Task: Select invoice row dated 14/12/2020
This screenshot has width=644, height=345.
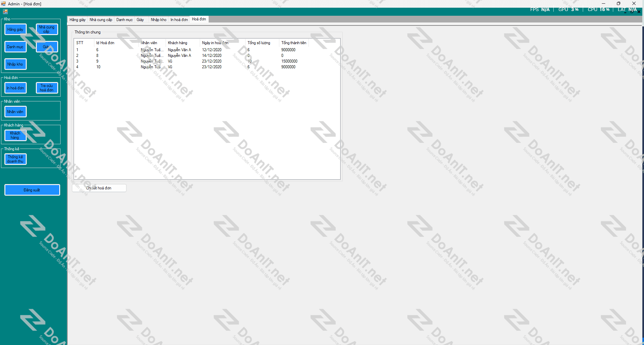Action: click(192, 56)
